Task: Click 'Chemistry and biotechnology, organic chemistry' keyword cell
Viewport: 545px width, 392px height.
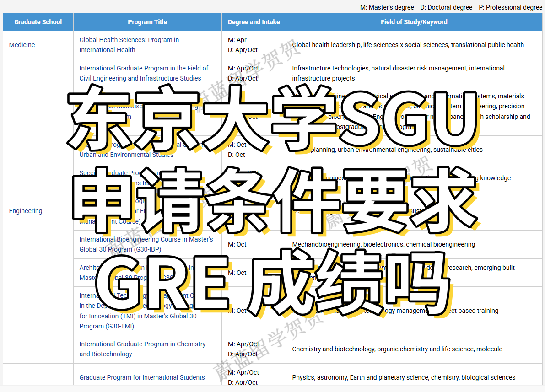Action: (x=414, y=349)
